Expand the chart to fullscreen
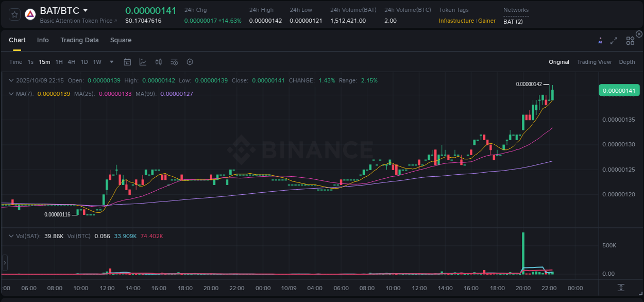The width and height of the screenshot is (644, 302). [614, 40]
